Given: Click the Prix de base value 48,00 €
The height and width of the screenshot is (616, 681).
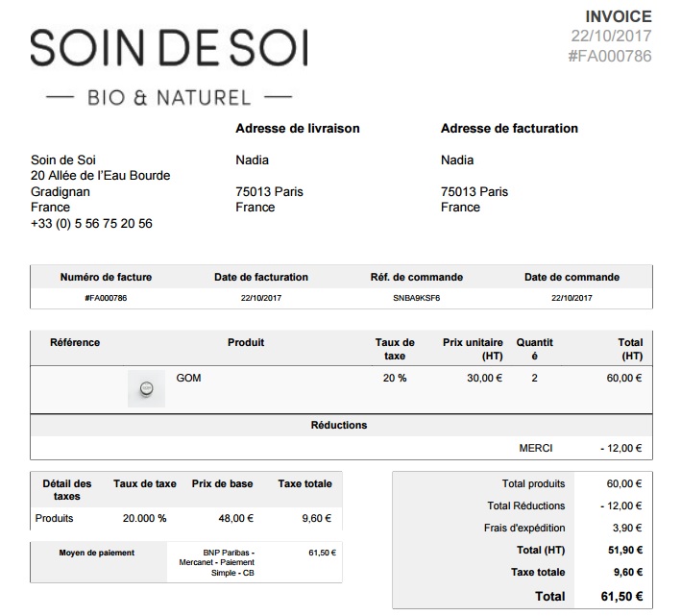Looking at the screenshot, I should pos(236,518).
